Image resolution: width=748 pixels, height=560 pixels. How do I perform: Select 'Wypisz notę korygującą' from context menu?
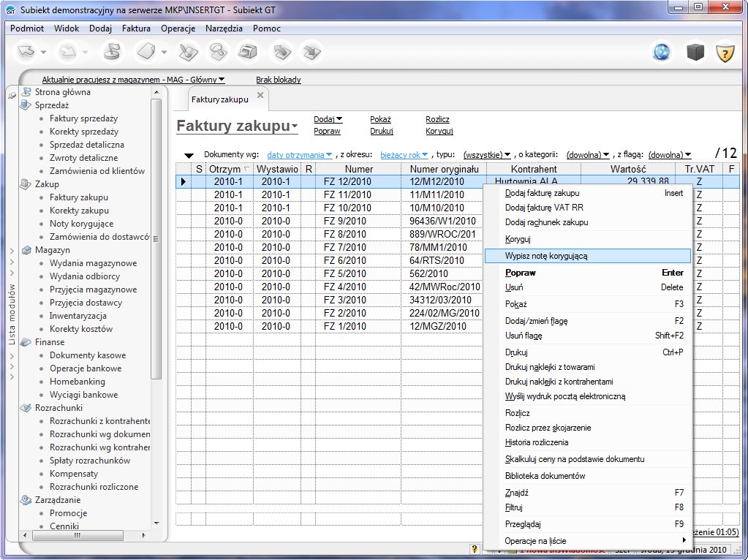click(x=545, y=256)
